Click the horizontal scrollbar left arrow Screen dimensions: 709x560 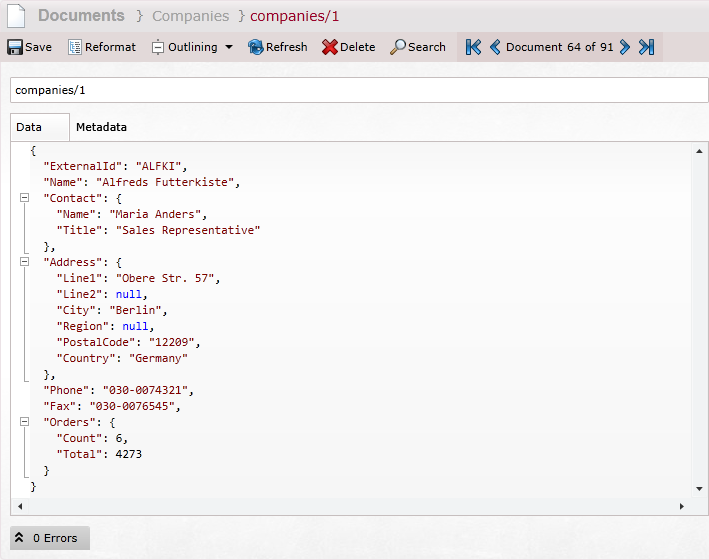(20, 506)
